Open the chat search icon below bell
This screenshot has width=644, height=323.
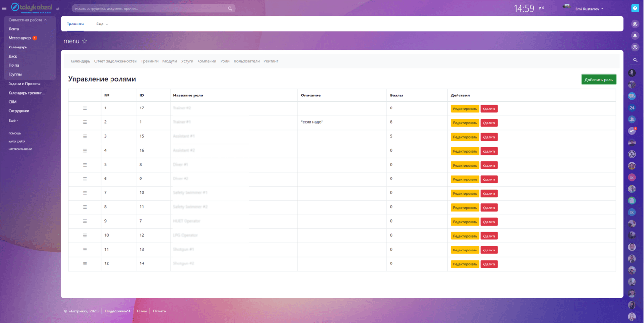click(635, 48)
